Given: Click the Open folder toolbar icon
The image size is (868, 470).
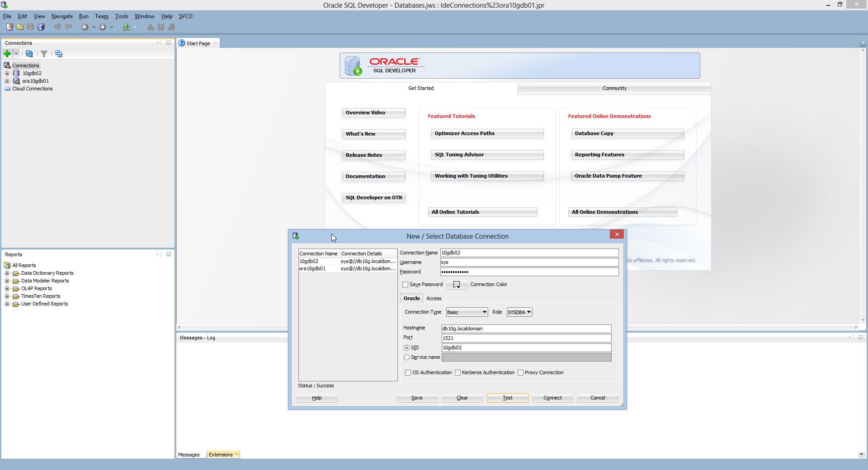Looking at the screenshot, I should coord(20,27).
